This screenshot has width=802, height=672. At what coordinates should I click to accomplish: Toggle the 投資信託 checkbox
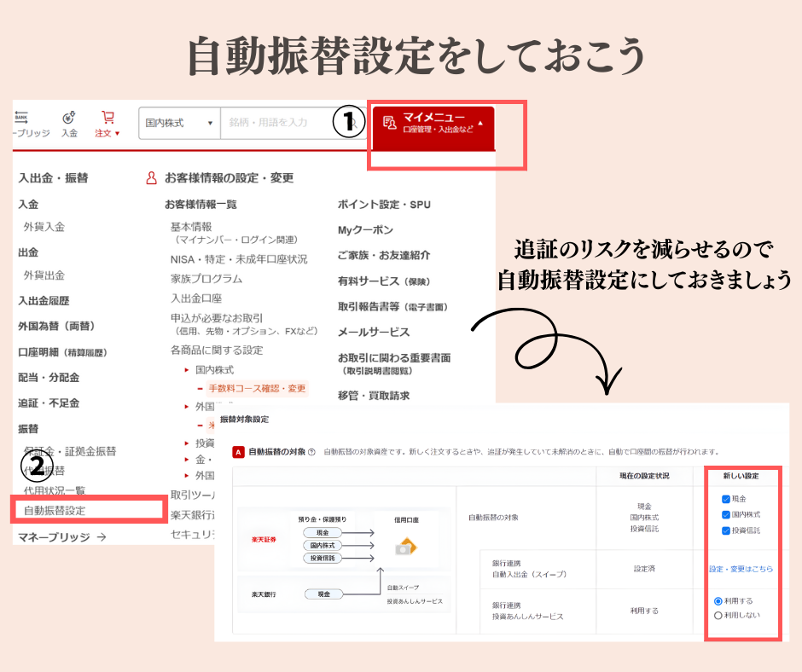point(725,530)
